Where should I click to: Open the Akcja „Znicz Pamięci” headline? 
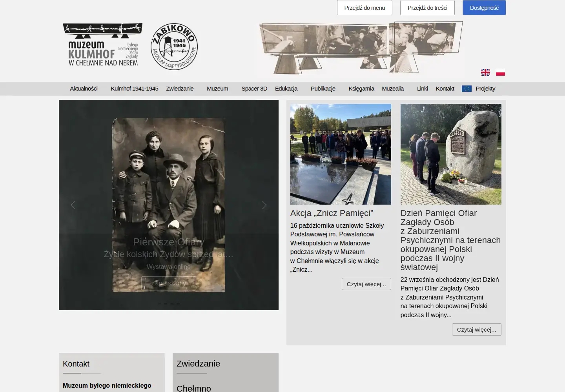tap(332, 213)
